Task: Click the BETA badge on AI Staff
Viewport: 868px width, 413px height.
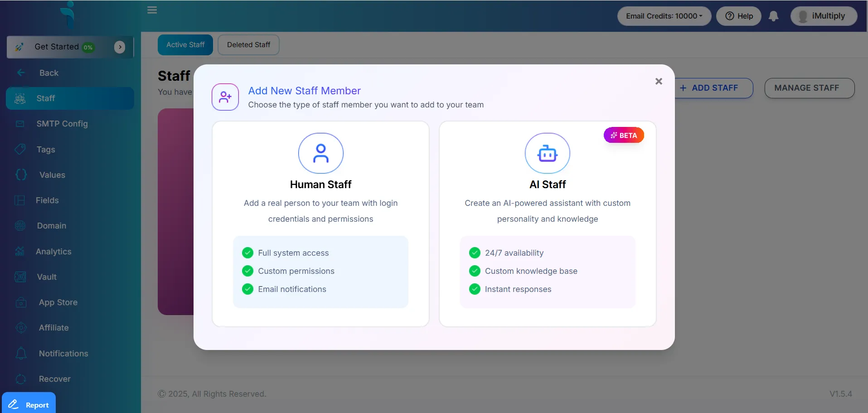Action: tap(624, 135)
